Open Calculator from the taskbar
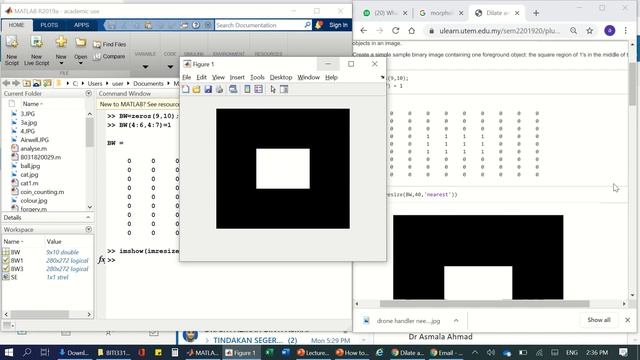 175,352
